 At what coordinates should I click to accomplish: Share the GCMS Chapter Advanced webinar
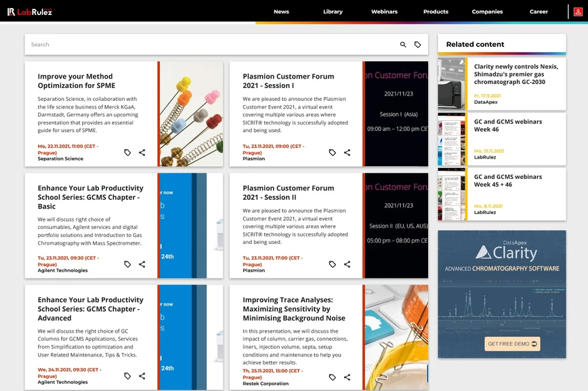point(142,376)
